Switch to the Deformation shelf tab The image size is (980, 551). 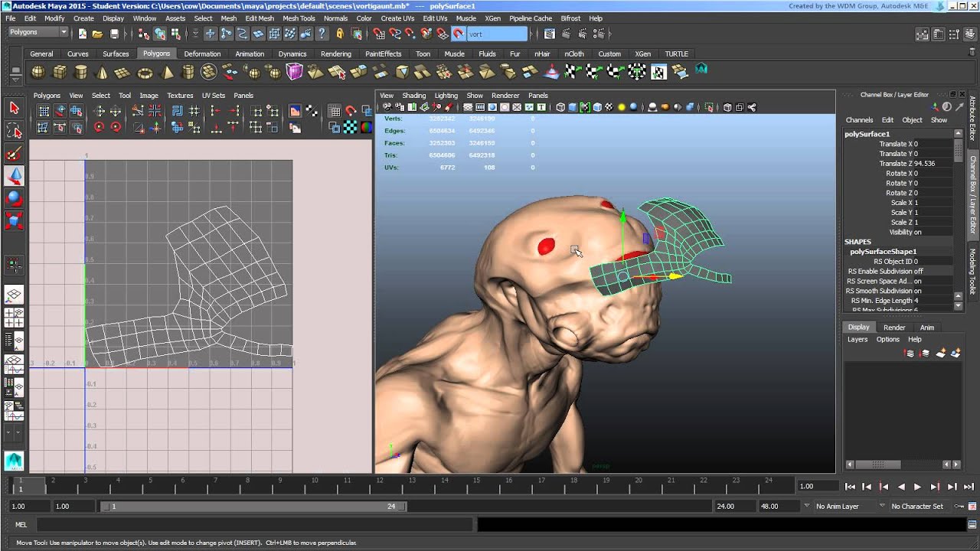point(202,54)
